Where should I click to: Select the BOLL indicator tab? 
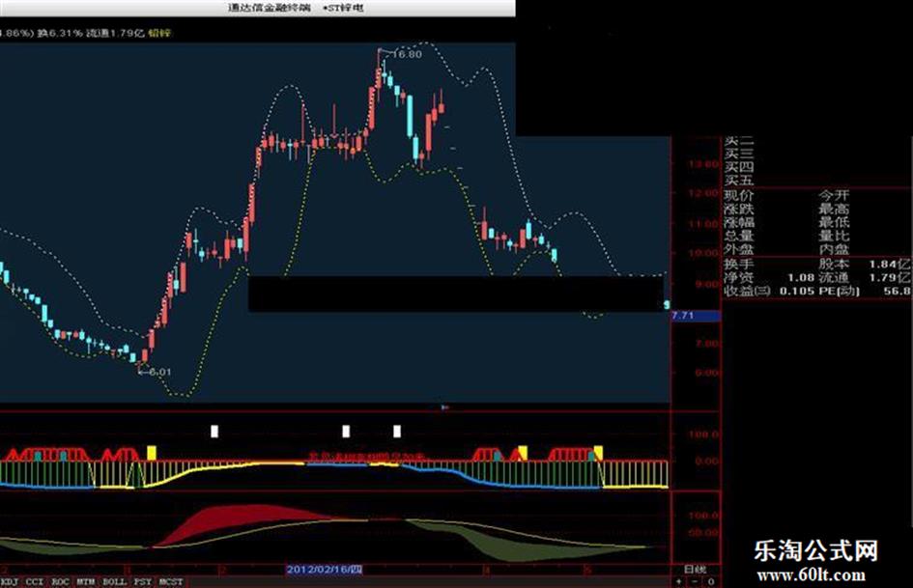[x=114, y=581]
